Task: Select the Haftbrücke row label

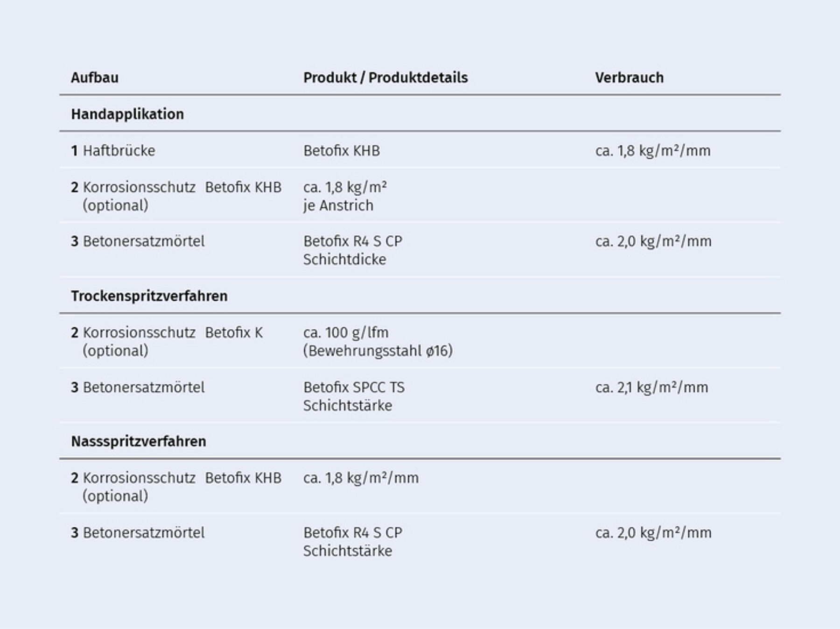Action: click(119, 151)
